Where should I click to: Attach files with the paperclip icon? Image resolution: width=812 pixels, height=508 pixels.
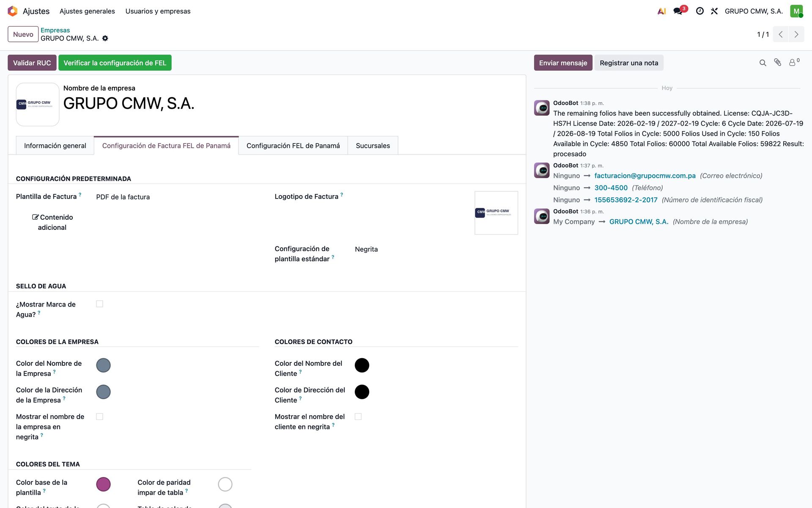[x=777, y=62]
